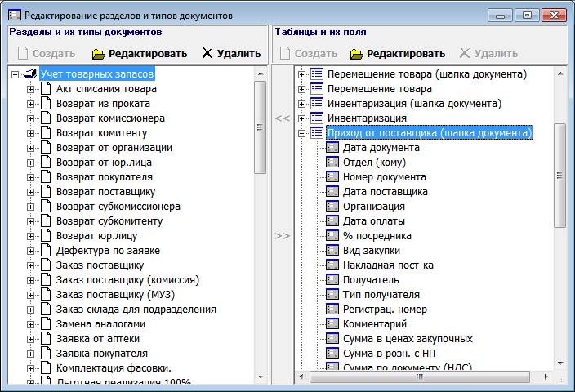Expand the Акт списания товара node
The width and height of the screenshot is (575, 392).
[30, 89]
